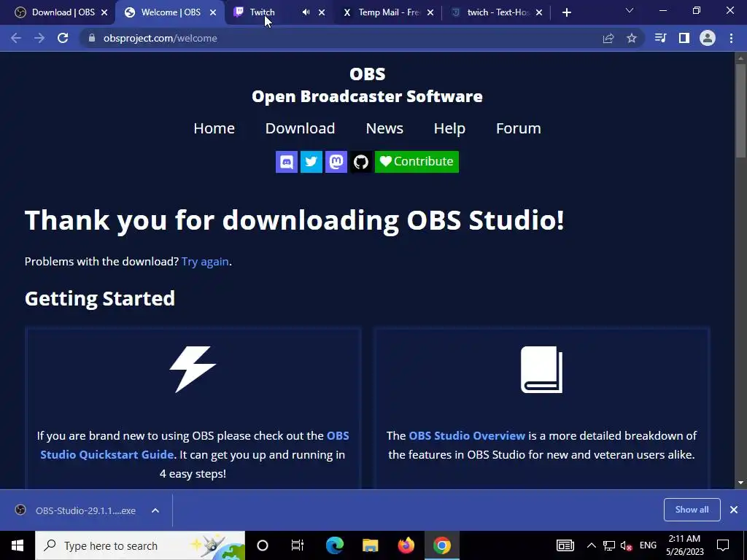This screenshot has width=747, height=560.
Task: Open the OBS Studio Quickstart Guide link
Action: 194,445
